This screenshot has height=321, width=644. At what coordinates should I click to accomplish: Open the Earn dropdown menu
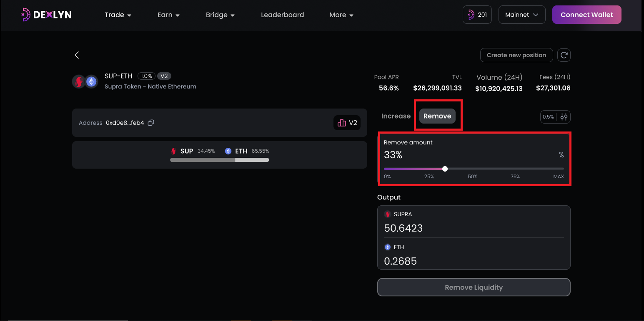168,15
